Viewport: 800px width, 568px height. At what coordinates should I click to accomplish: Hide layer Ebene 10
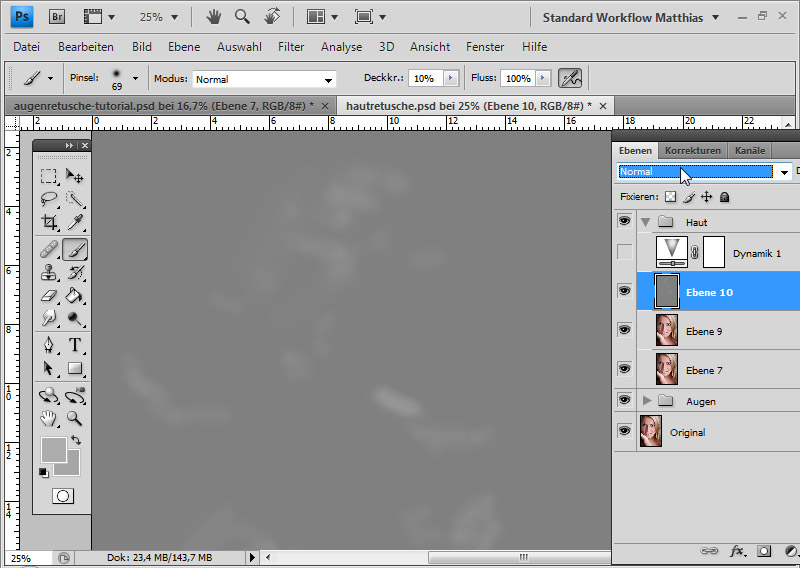(624, 291)
